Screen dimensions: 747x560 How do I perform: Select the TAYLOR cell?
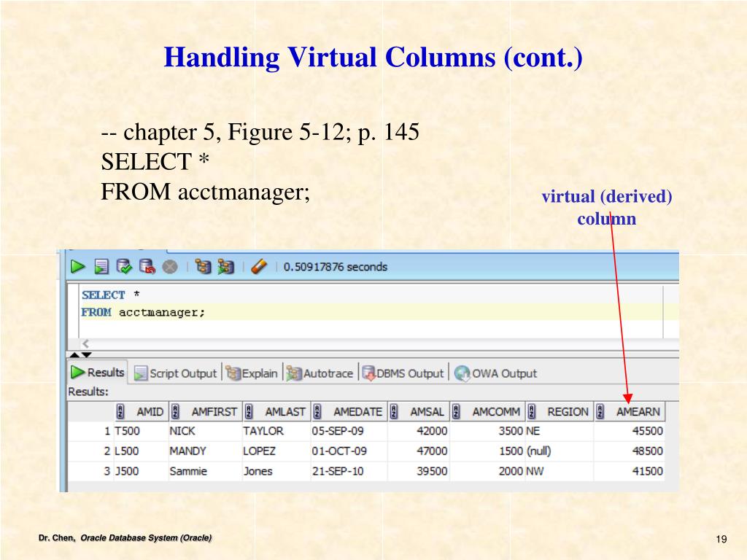pos(276,431)
